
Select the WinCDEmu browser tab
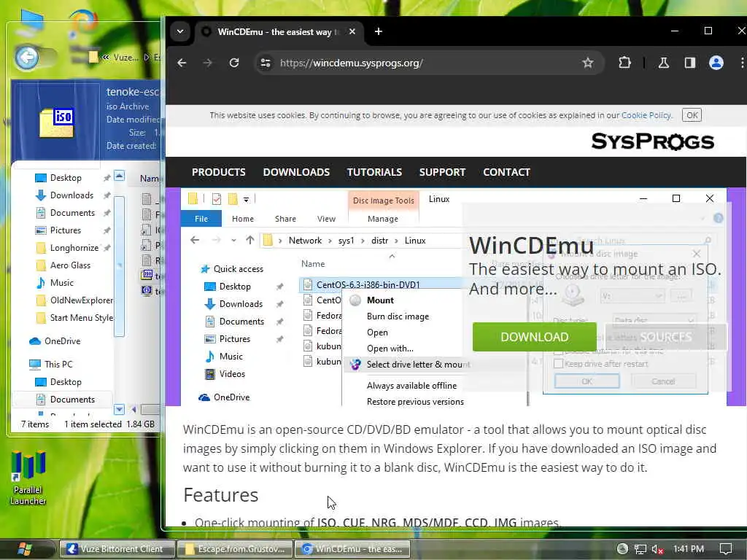278,32
